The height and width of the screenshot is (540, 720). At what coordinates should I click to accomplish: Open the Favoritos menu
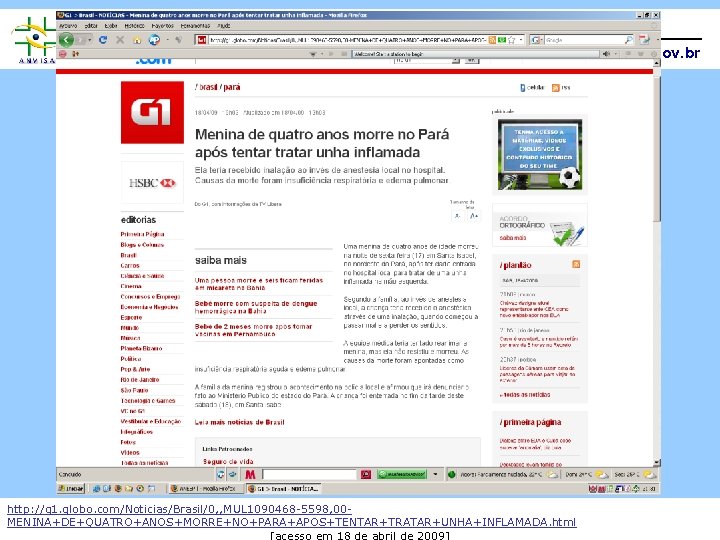(163, 26)
